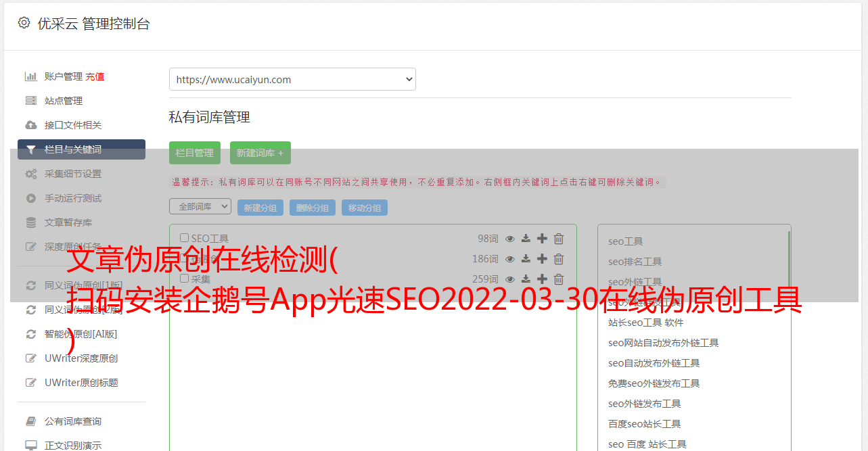
Task: Select the keyword 免费seo外链发布工具
Action: coord(654,383)
